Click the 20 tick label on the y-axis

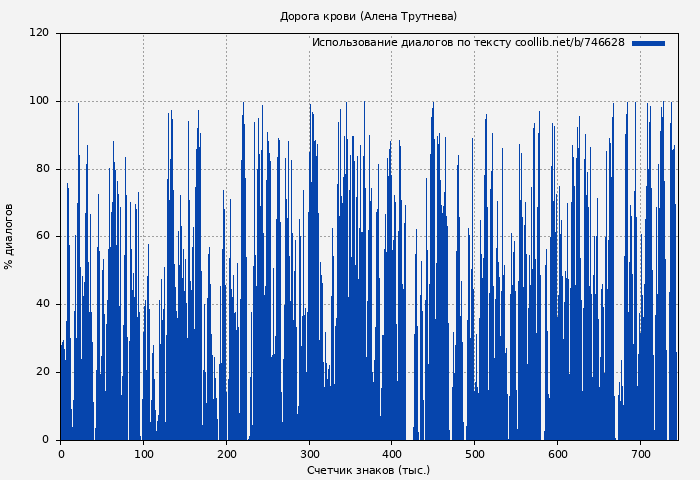42,372
